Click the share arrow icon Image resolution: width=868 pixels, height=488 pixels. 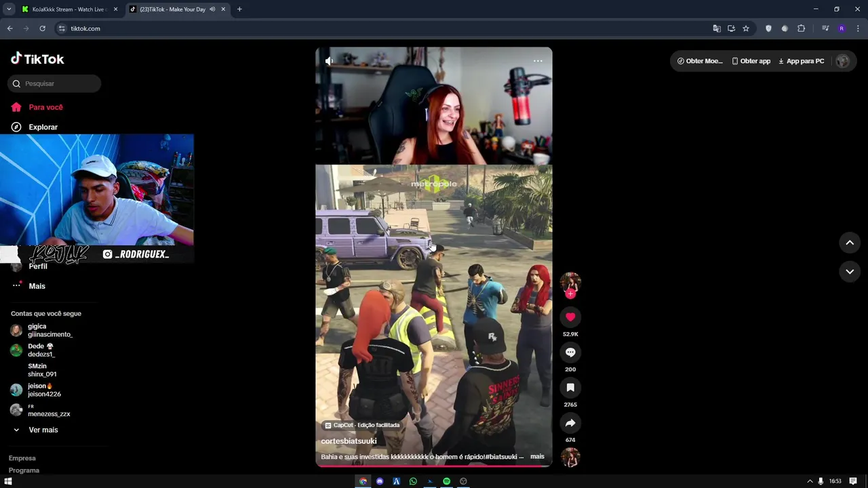[570, 422]
